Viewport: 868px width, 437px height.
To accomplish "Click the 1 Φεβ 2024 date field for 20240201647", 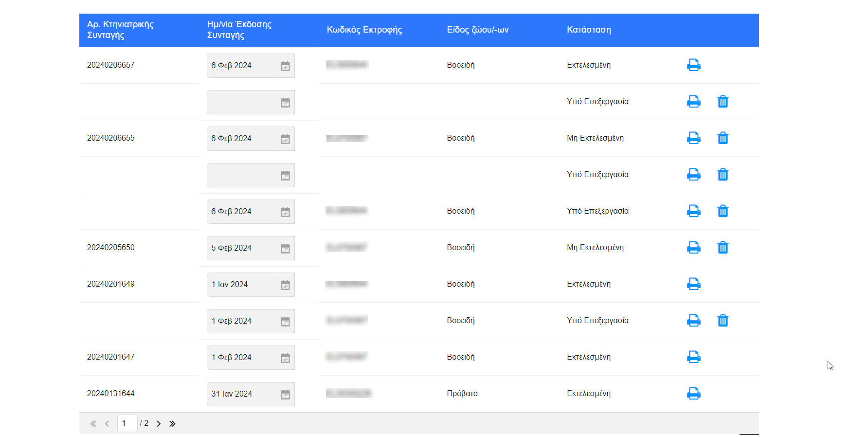I will 251,358.
